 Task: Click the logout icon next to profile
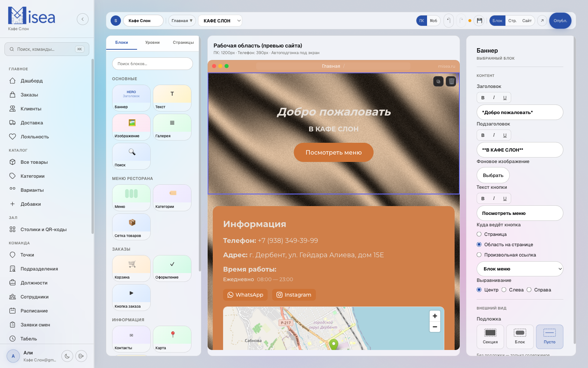tap(81, 356)
